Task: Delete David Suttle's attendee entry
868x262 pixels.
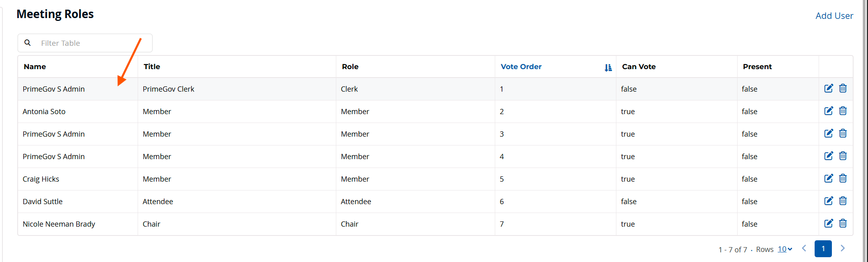Action: point(843,201)
